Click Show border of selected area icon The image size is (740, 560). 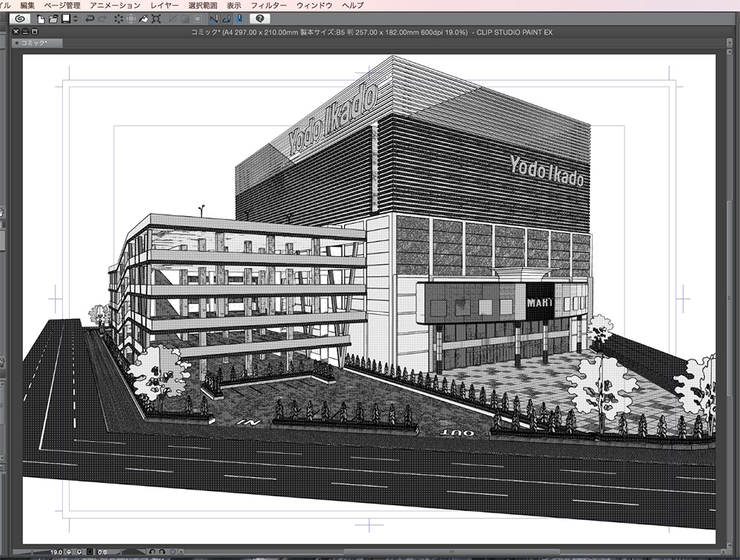click(198, 19)
